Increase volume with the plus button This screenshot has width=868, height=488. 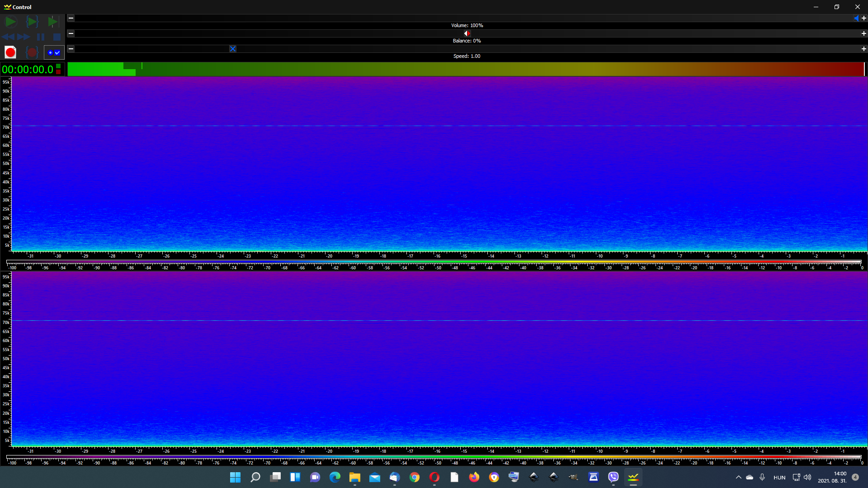pyautogui.click(x=863, y=18)
